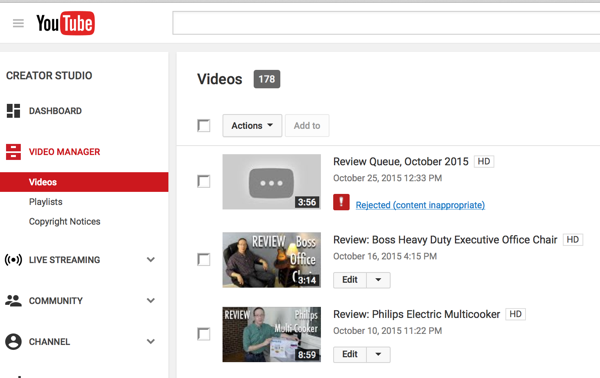Click the Channel person icon
The width and height of the screenshot is (600, 378).
13,342
